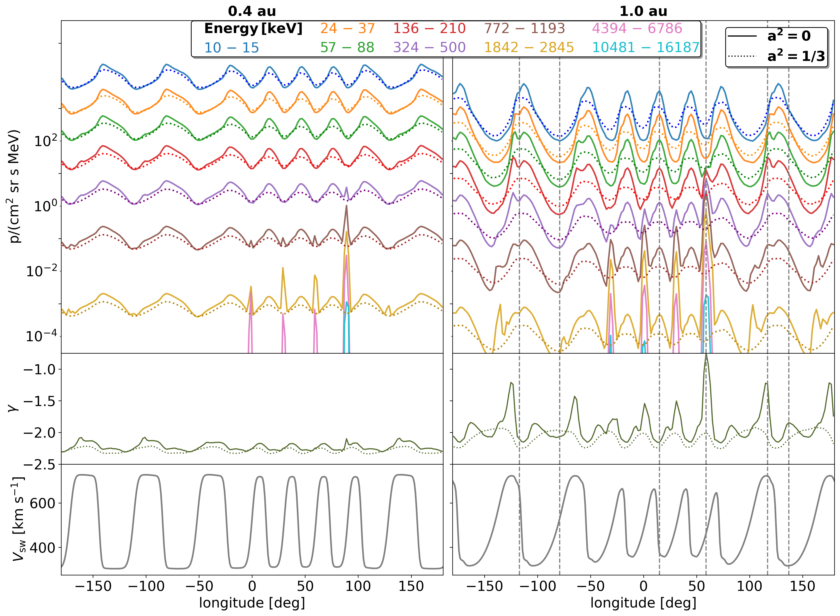Click the 10 – 15 keV legend entry
840x616 pixels.
(231, 48)
